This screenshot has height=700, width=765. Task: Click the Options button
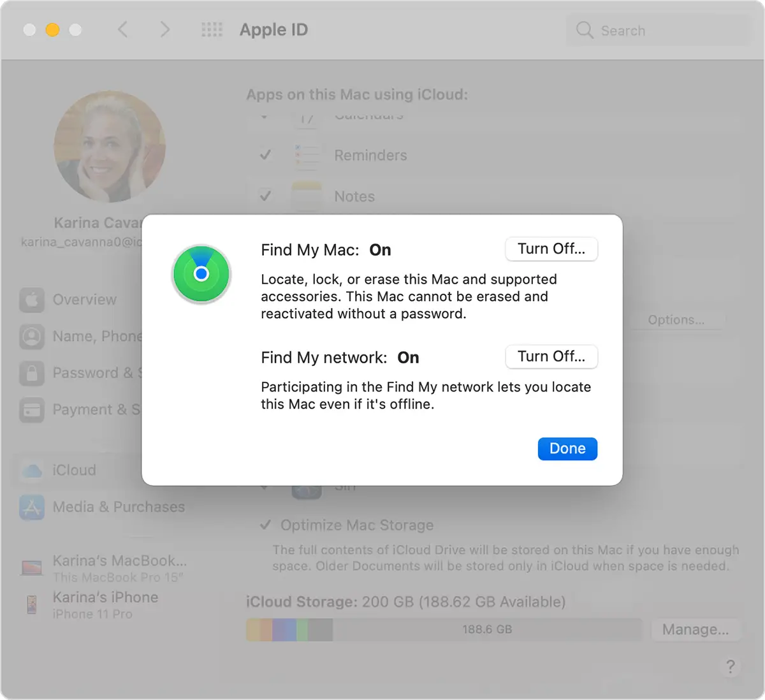676,320
